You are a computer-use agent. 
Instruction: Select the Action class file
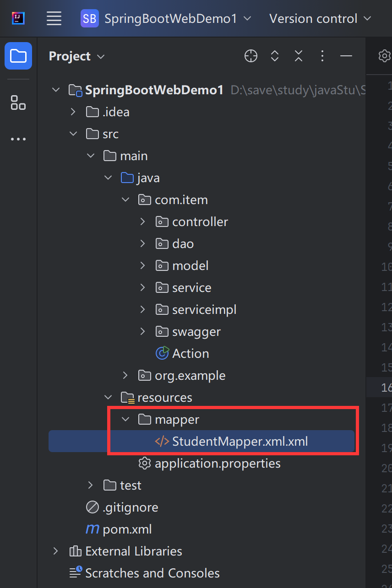tap(191, 354)
